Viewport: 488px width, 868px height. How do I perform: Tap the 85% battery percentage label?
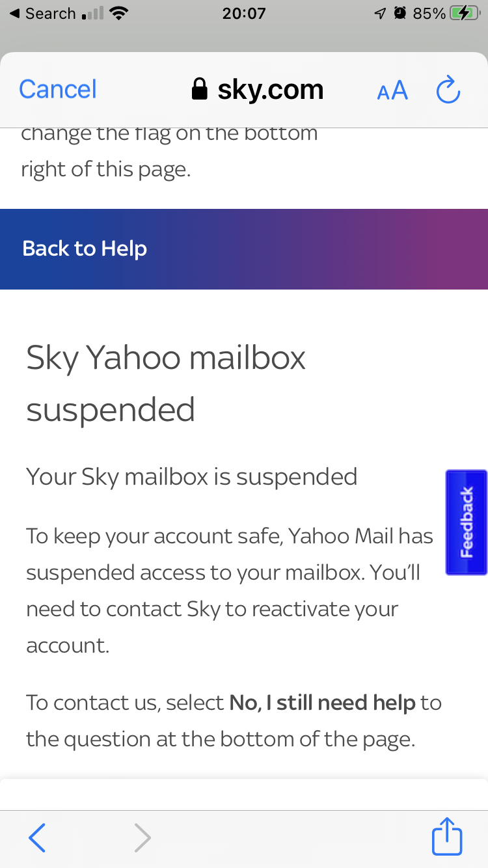(429, 12)
